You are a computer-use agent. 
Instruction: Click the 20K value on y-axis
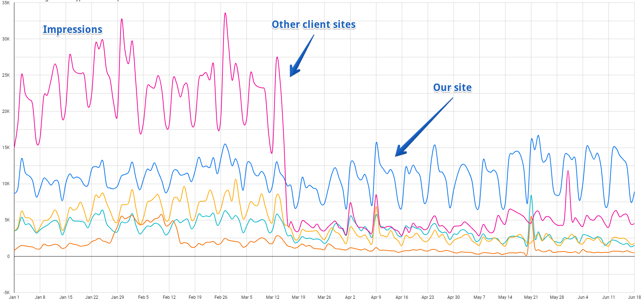(x=6, y=111)
